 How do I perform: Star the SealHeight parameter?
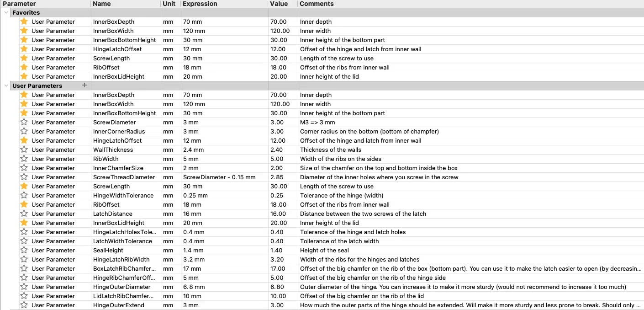[24, 250]
